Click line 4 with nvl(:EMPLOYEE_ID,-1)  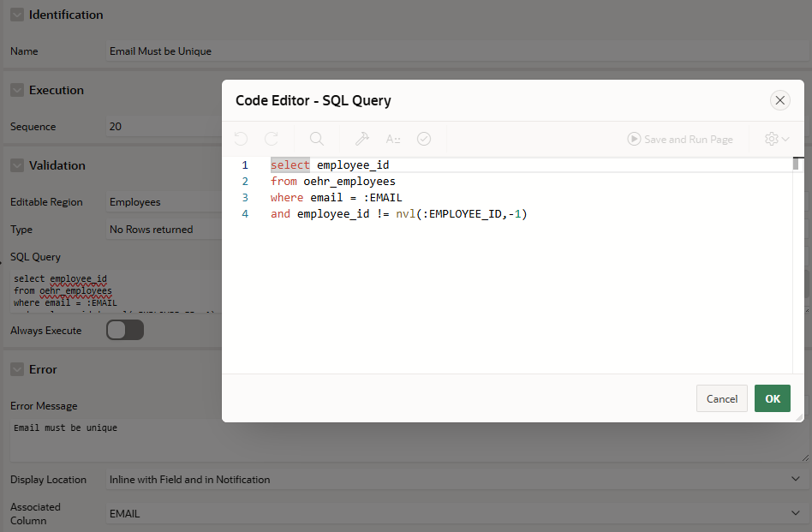pos(399,214)
